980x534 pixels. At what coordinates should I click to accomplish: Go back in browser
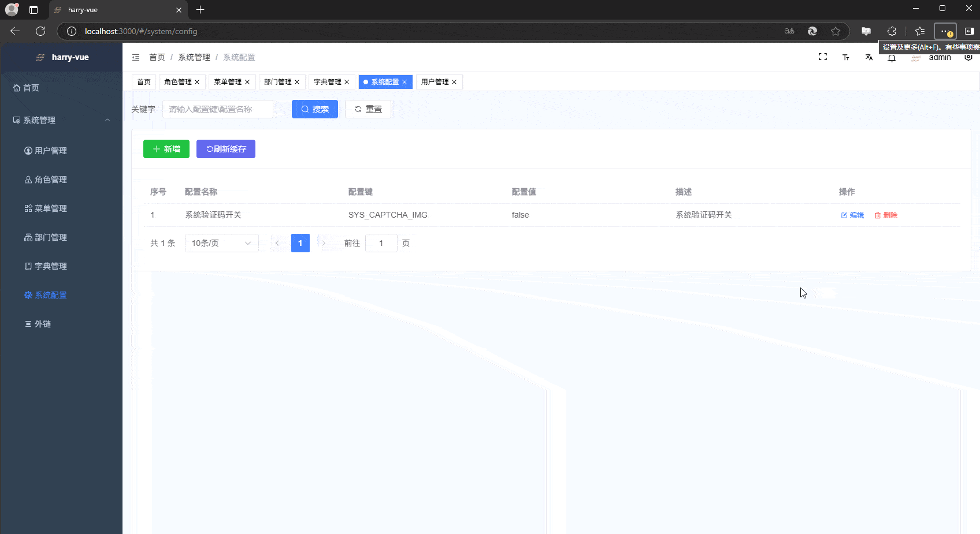pyautogui.click(x=15, y=31)
